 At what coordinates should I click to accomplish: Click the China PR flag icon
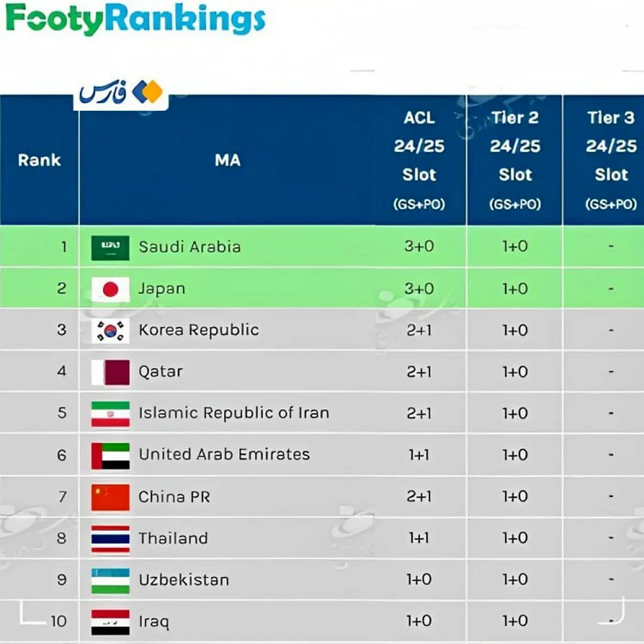[x=110, y=497]
